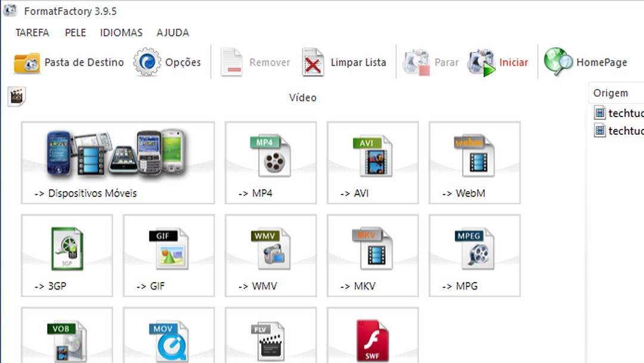
Task: Select the -> MKV conversion format
Action: pos(372,256)
